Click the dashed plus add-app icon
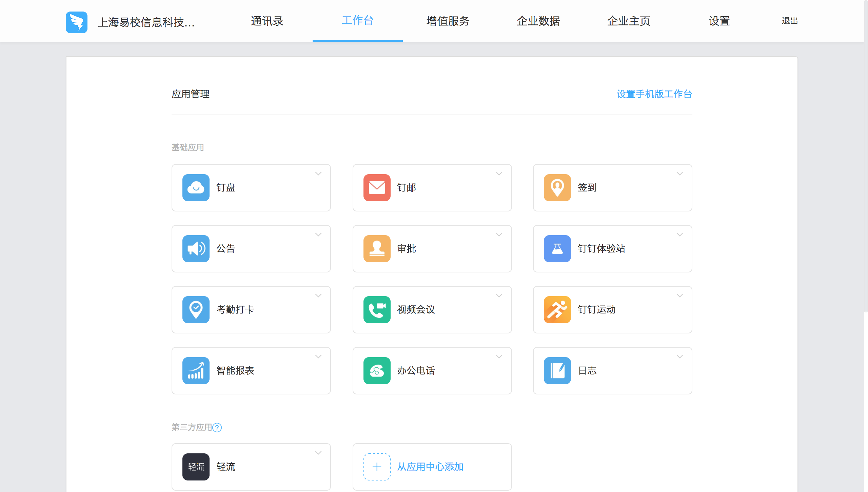Image resolution: width=868 pixels, height=492 pixels. [377, 467]
